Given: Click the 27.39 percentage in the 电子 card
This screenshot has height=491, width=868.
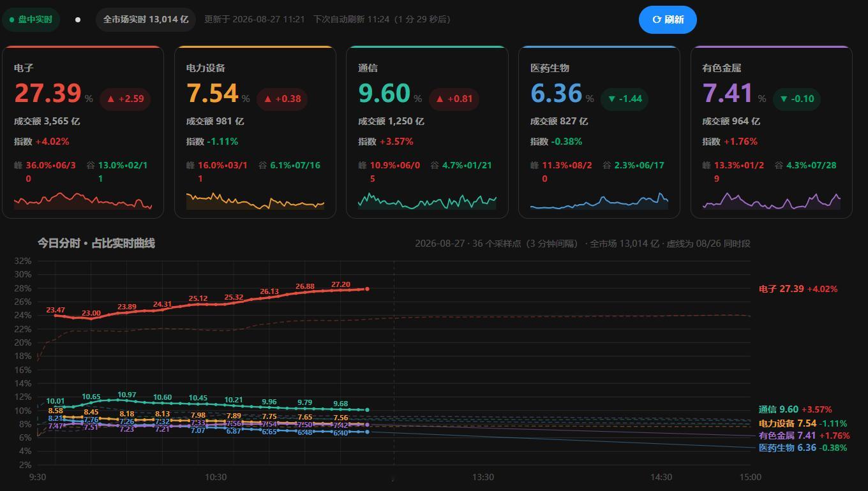Looking at the screenshot, I should 48,93.
